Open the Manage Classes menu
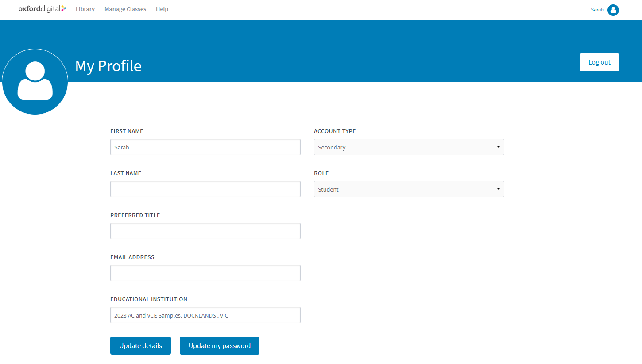Screen dimensions: 642x364 point(125,9)
